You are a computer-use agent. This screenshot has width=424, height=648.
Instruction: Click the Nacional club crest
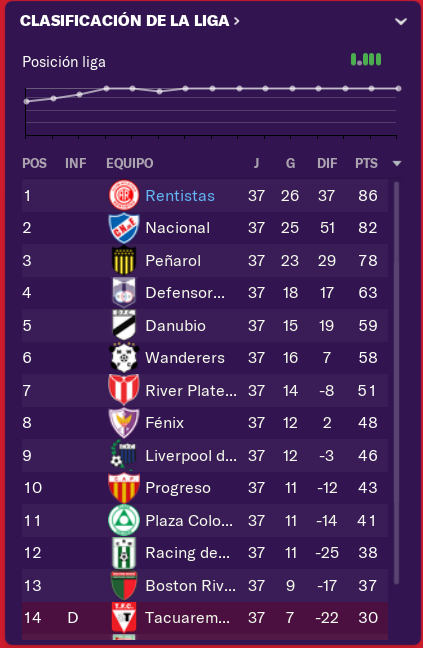(x=124, y=228)
